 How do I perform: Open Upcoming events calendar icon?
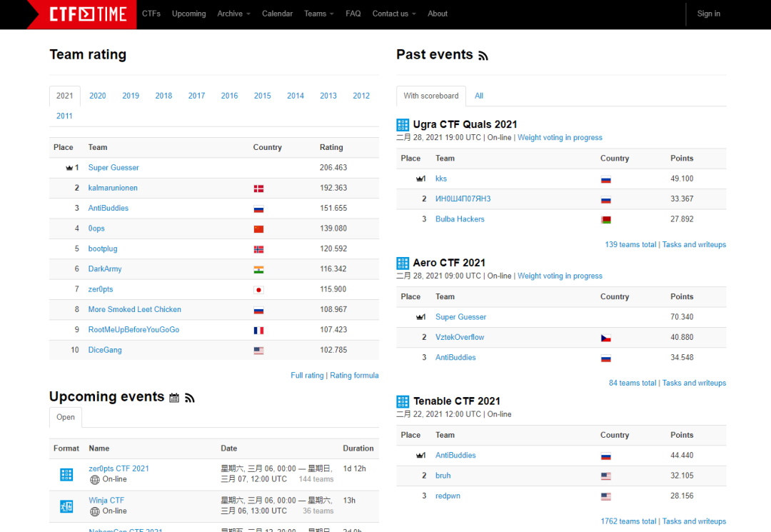pyautogui.click(x=174, y=398)
